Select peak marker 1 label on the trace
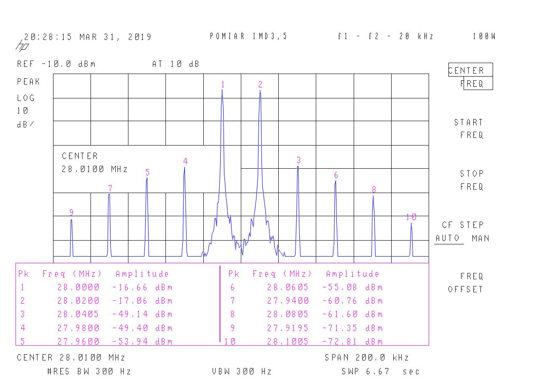The height and width of the screenshot is (392, 536). [223, 85]
